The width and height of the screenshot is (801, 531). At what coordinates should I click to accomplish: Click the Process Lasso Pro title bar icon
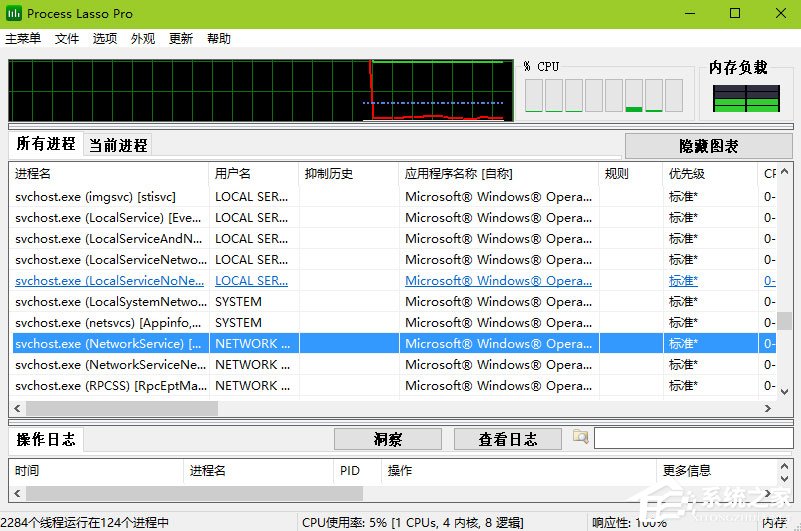click(14, 14)
